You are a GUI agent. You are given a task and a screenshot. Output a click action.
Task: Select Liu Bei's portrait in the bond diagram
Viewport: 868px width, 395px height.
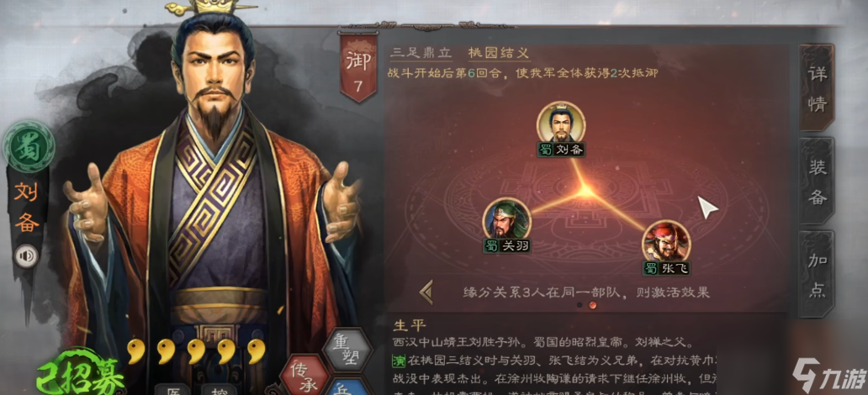[x=561, y=122]
